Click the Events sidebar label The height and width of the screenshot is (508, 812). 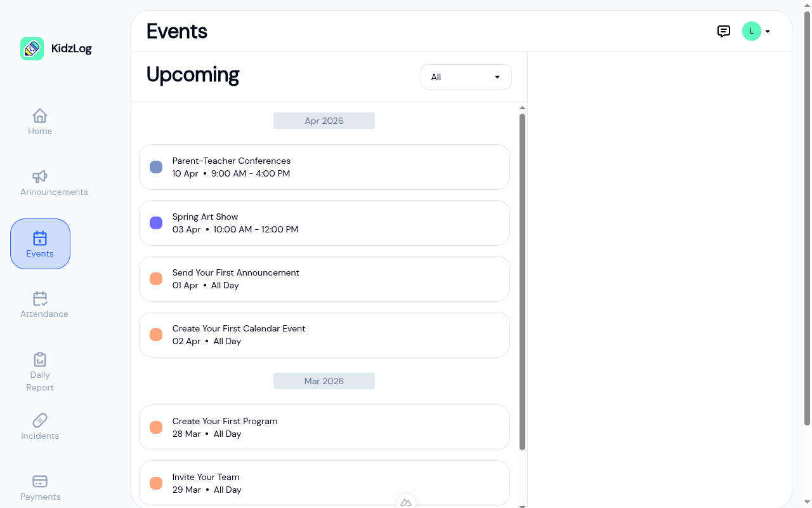[40, 253]
